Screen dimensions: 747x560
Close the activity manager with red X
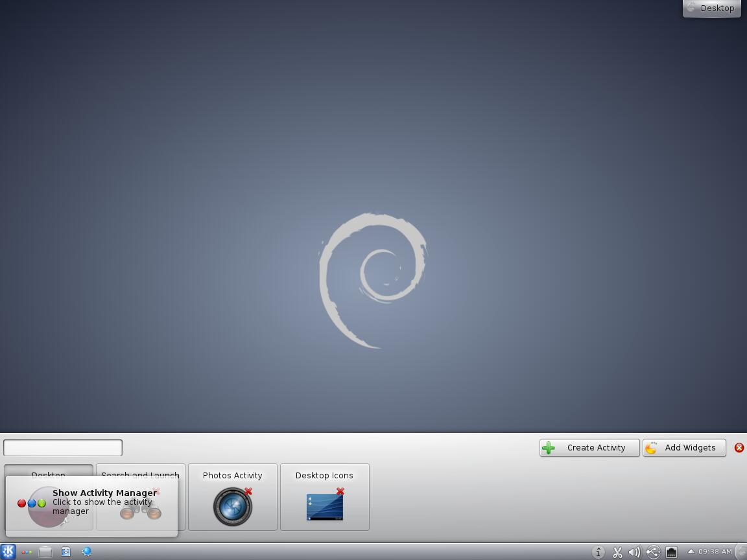tap(739, 448)
